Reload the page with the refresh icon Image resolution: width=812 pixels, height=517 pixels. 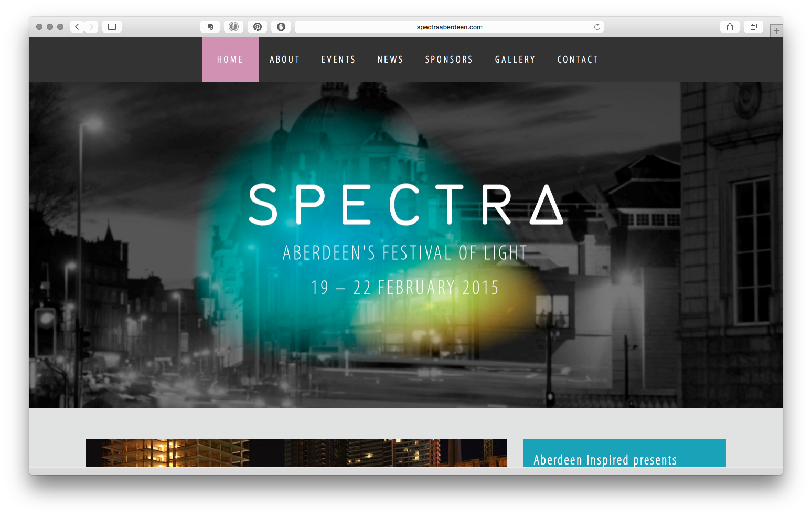(x=597, y=27)
